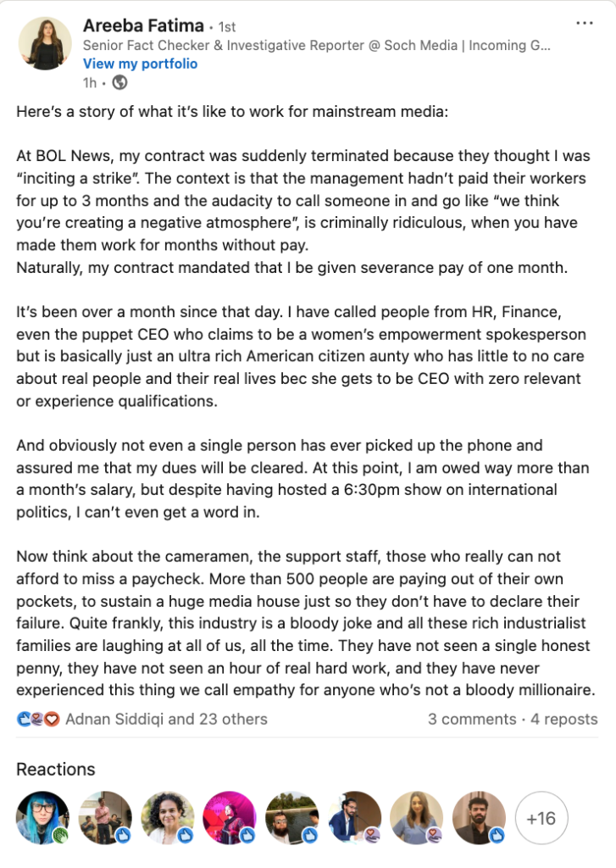Open reactor avatar with blue hair
Screen dimensions: 616x868
42,818
